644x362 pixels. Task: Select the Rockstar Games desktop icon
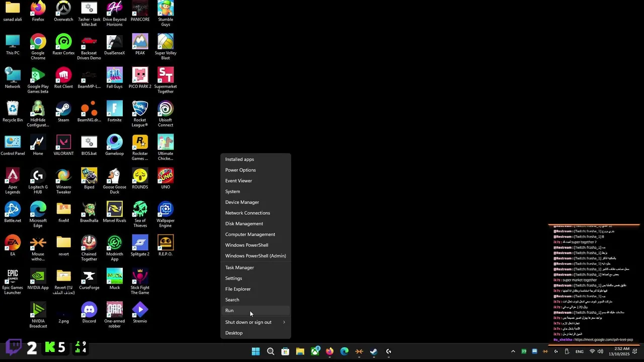coord(140,148)
